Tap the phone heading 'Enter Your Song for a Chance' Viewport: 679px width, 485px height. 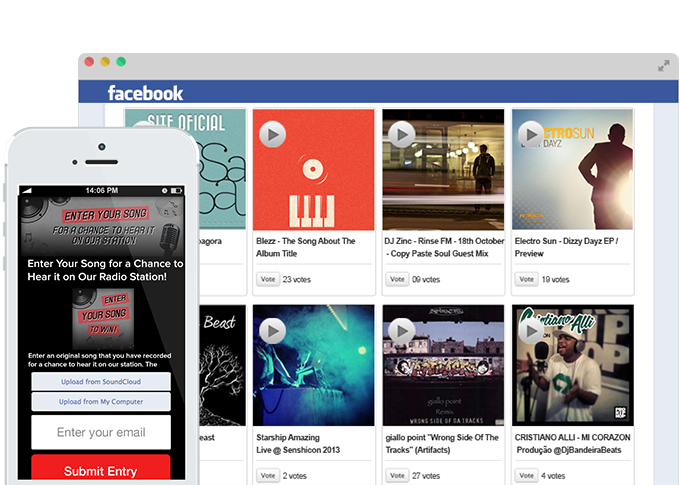click(105, 270)
